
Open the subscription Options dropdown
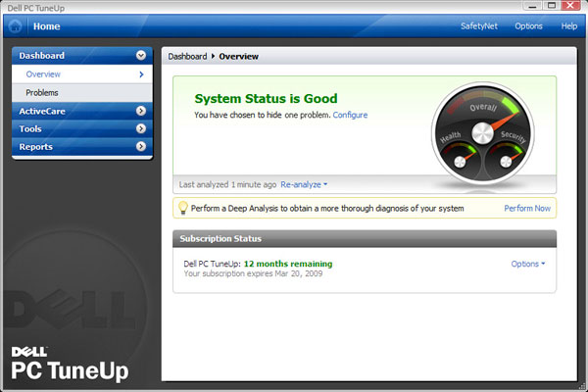click(528, 264)
